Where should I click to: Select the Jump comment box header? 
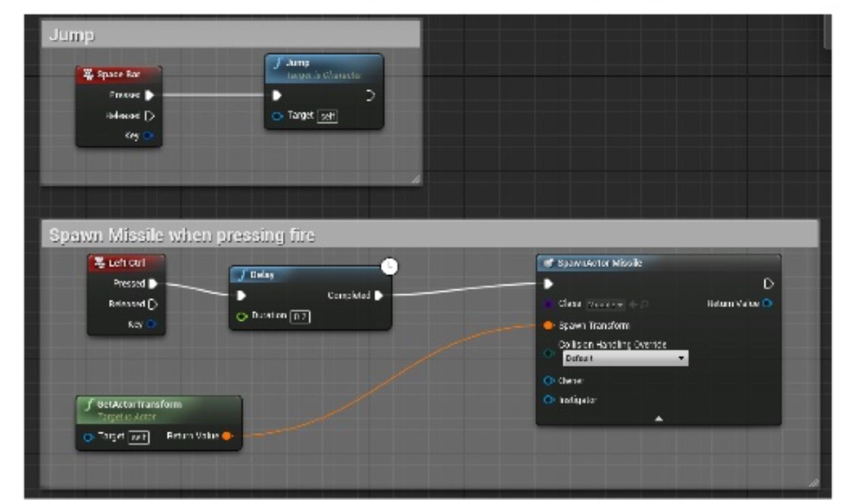pyautogui.click(x=230, y=35)
